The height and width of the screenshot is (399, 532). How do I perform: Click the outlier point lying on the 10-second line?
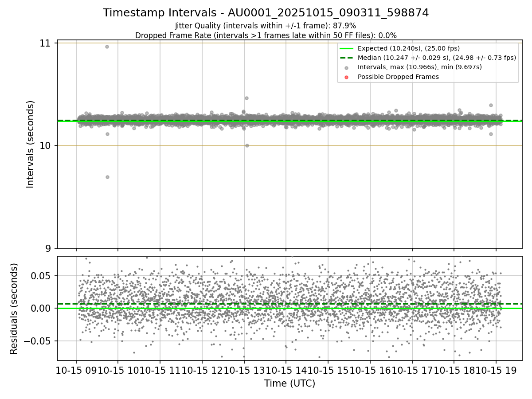pyautogui.click(x=247, y=145)
